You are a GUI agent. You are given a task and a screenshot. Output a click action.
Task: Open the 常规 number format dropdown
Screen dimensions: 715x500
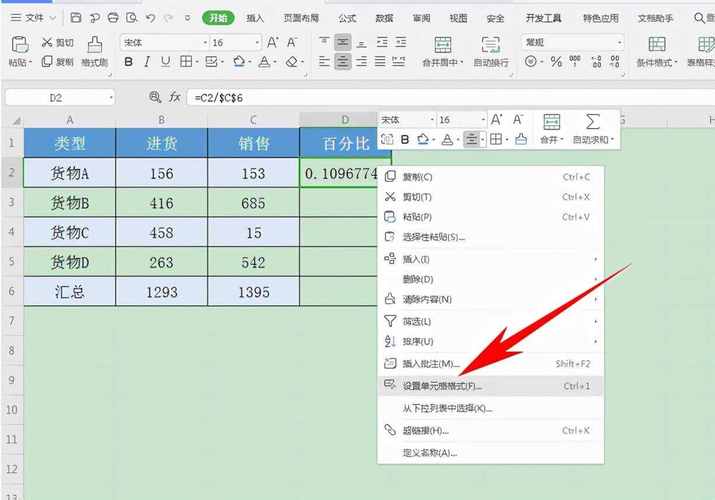pyautogui.click(x=619, y=43)
